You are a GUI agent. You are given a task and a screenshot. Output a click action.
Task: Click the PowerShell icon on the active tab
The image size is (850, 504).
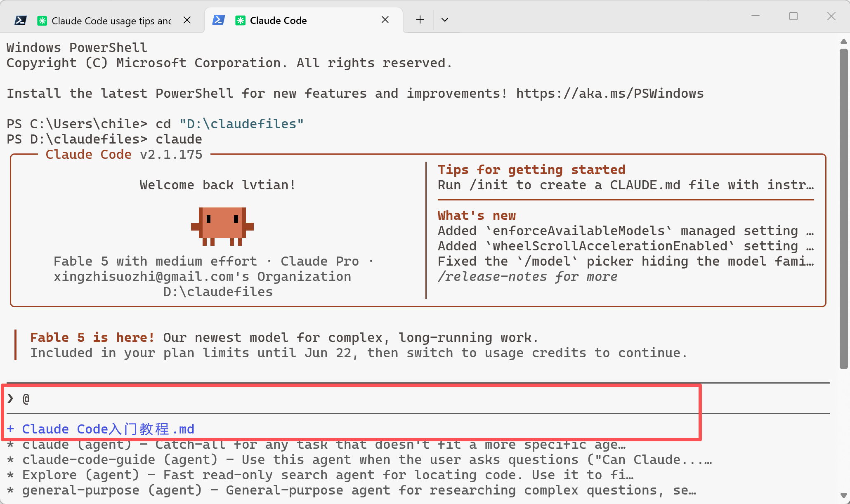pyautogui.click(x=218, y=20)
